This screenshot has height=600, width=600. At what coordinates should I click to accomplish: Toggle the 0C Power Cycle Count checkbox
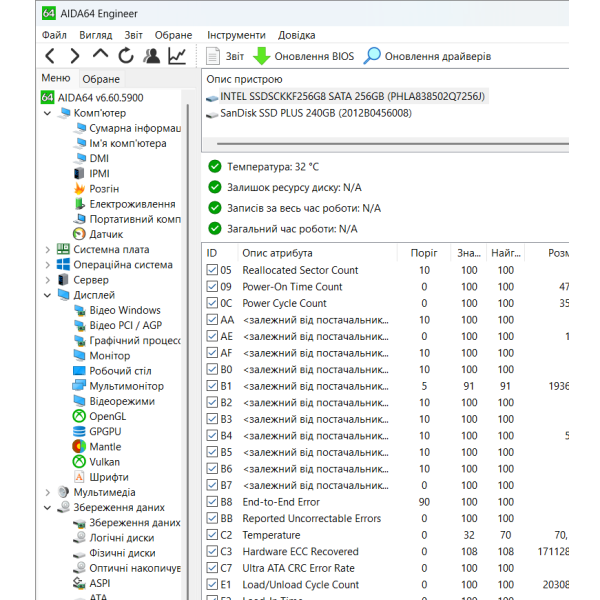click(x=212, y=303)
